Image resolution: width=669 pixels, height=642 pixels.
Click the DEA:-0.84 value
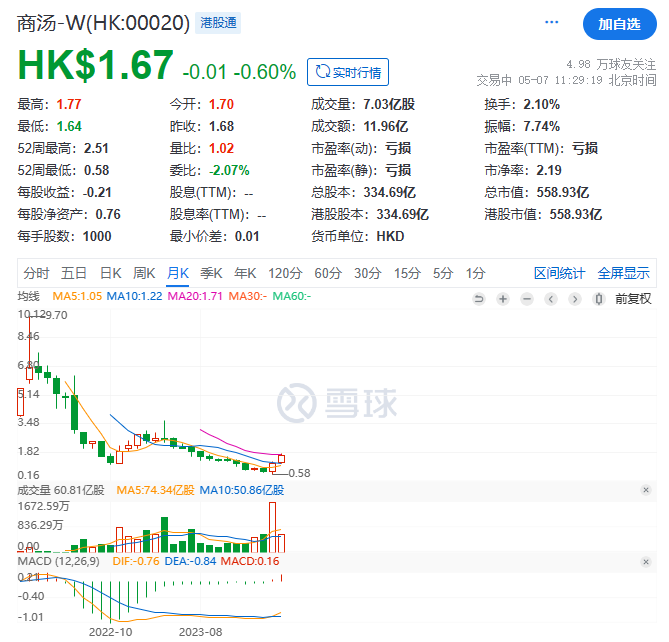[190, 561]
